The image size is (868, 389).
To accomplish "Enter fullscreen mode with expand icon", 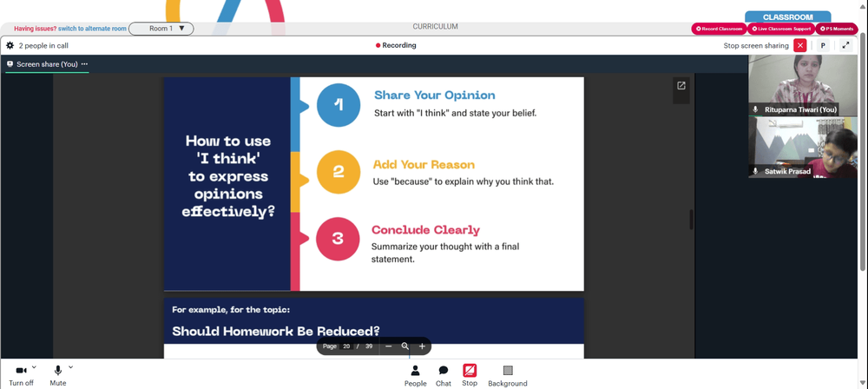I will click(x=845, y=45).
